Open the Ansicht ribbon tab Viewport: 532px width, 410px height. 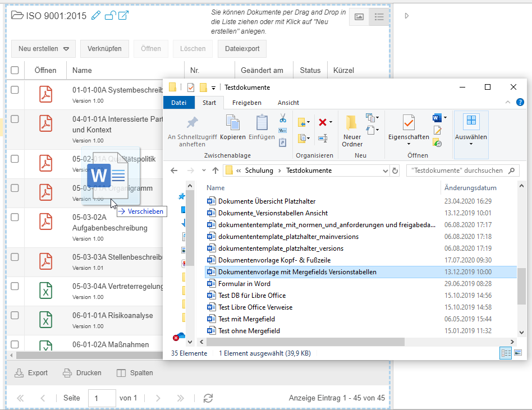(288, 103)
